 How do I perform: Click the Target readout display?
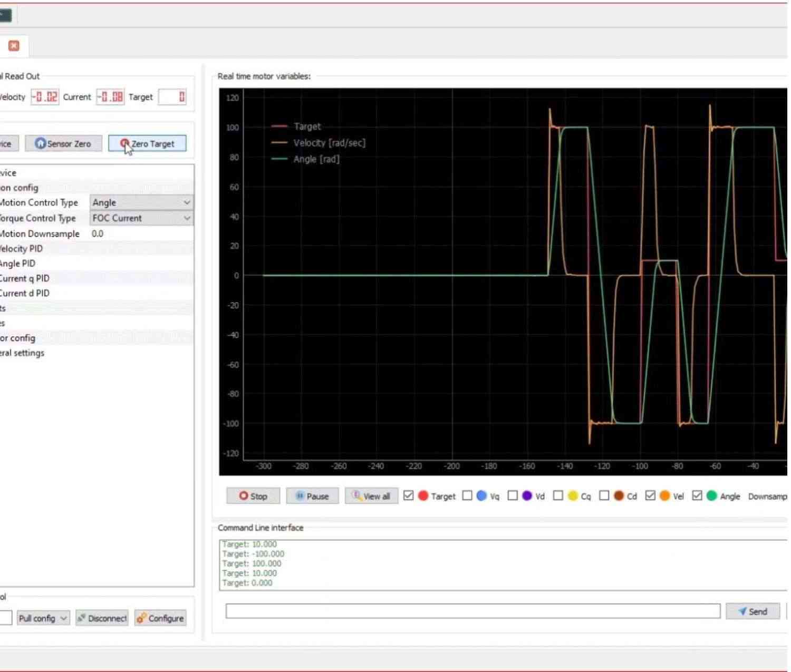pos(172,97)
